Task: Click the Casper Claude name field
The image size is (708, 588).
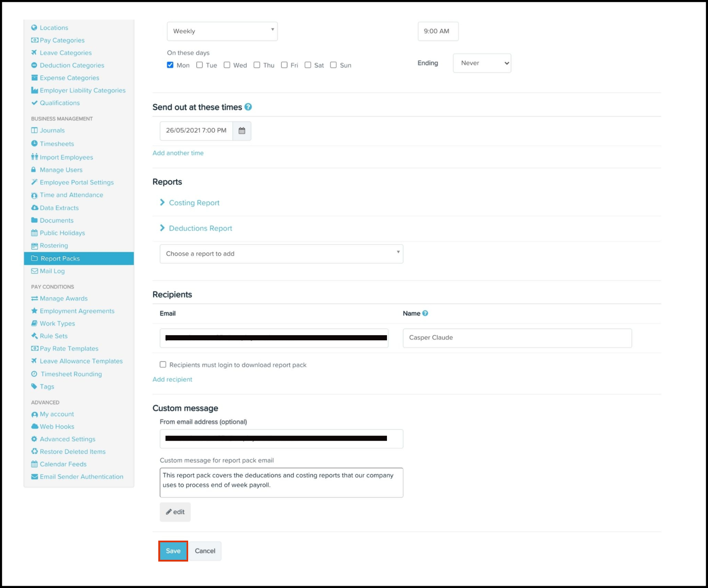Action: [517, 338]
